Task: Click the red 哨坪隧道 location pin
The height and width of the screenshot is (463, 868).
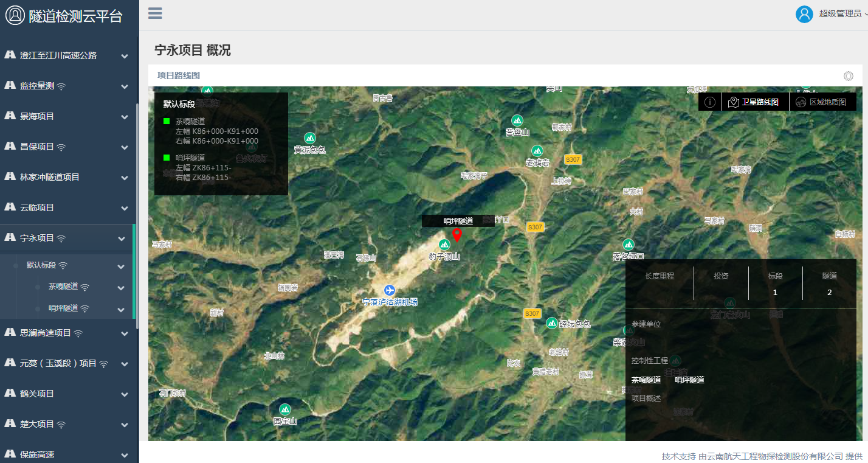Action: [x=456, y=235]
